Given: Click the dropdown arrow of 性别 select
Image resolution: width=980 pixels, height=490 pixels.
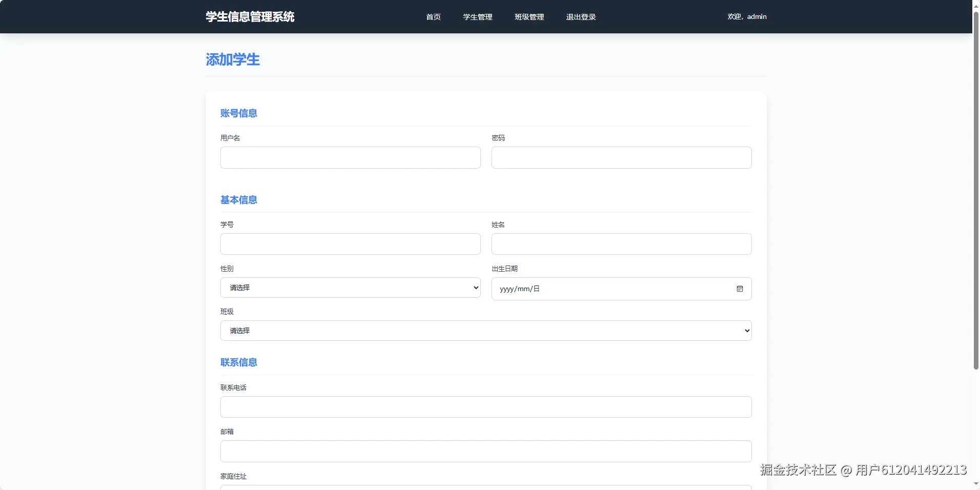Looking at the screenshot, I should 475,288.
